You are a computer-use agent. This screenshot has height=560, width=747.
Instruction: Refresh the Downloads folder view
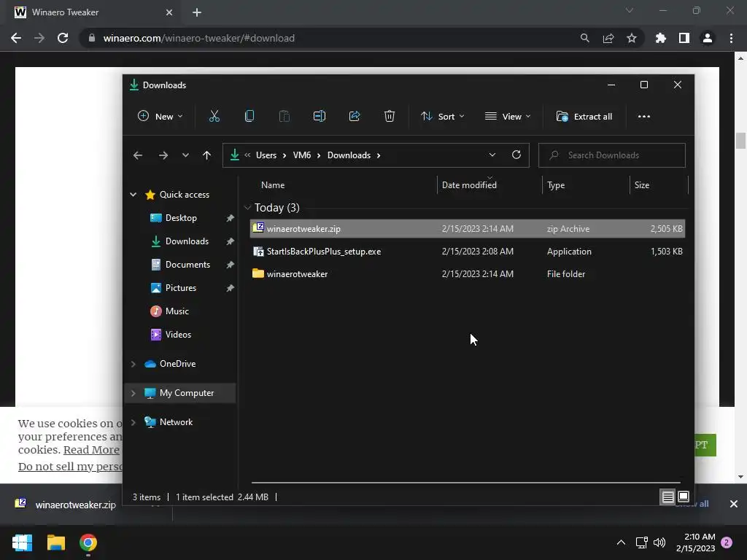click(516, 155)
